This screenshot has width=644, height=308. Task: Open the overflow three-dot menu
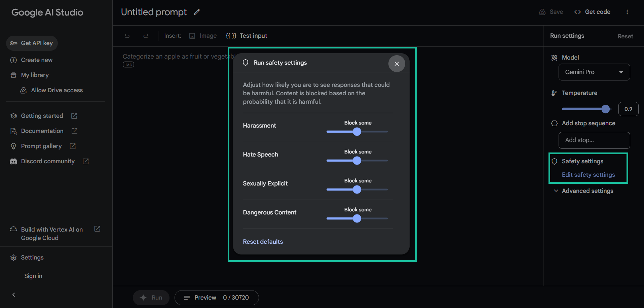(627, 11)
